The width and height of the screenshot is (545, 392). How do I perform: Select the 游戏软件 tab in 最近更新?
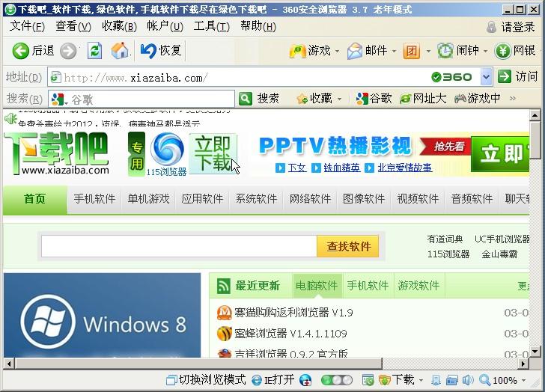pyautogui.click(x=418, y=286)
